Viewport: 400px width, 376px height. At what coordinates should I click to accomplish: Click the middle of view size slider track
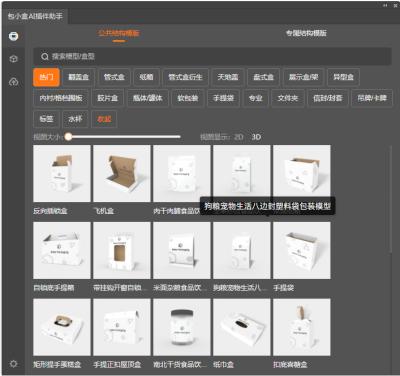[124, 137]
